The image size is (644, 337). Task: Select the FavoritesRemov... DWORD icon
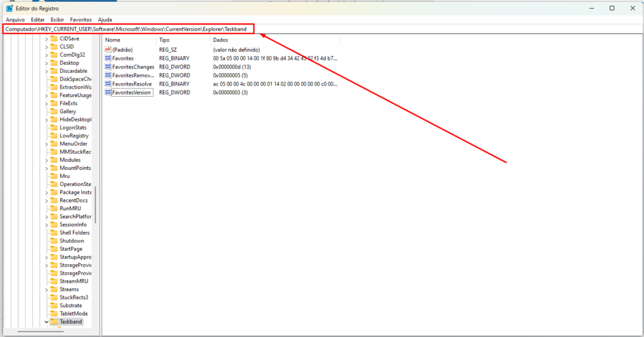[108, 75]
